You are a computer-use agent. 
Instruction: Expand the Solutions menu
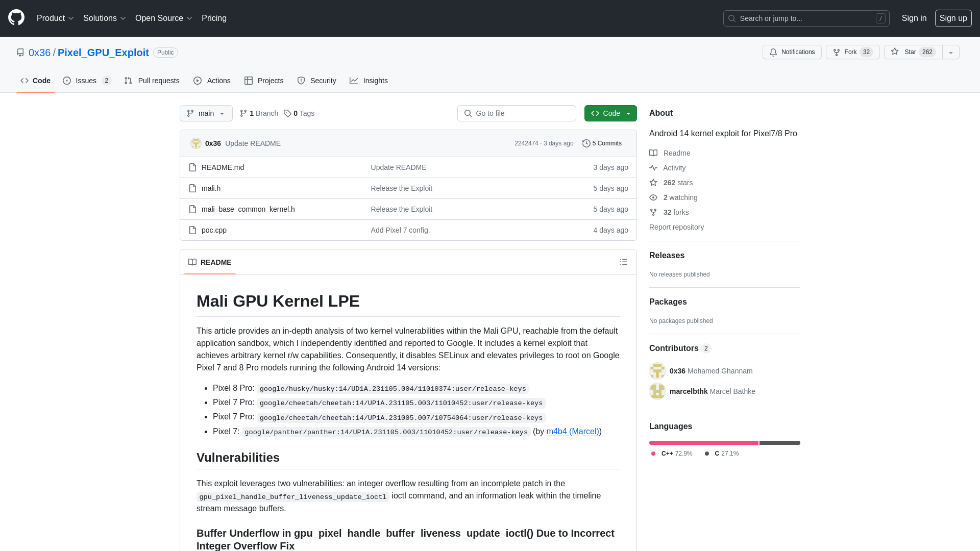coord(104,18)
